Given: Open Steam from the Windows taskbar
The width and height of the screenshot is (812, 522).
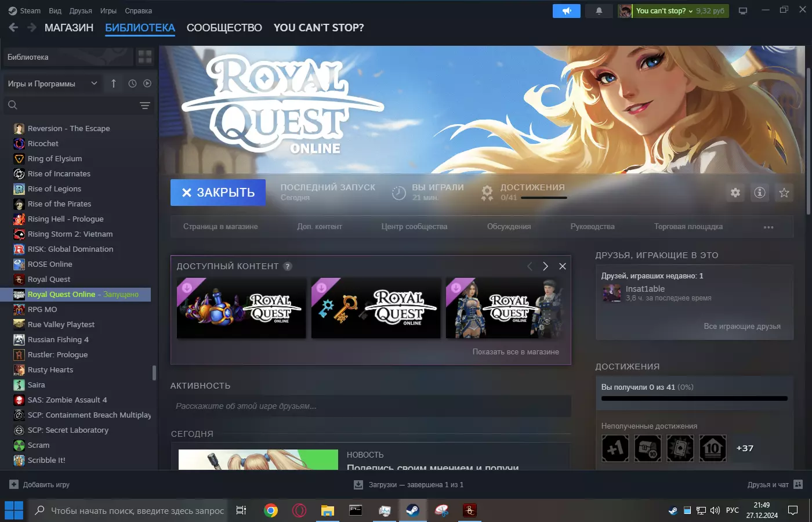Looking at the screenshot, I should pos(412,510).
